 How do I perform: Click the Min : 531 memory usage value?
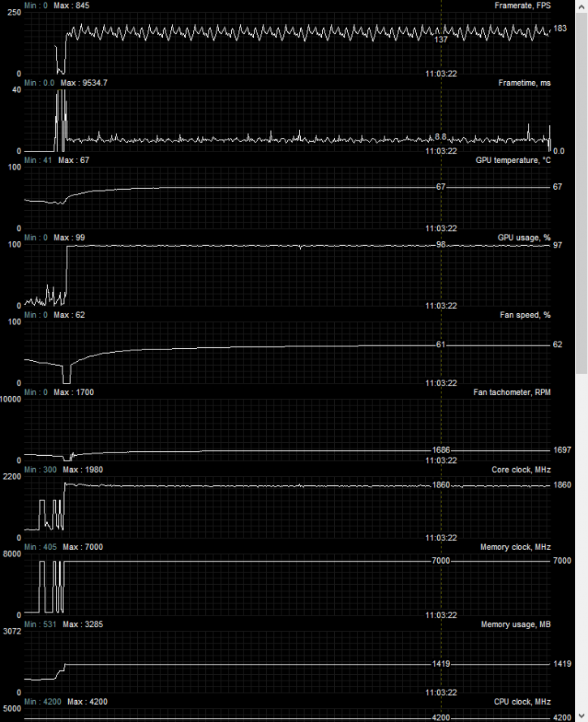tap(41, 625)
